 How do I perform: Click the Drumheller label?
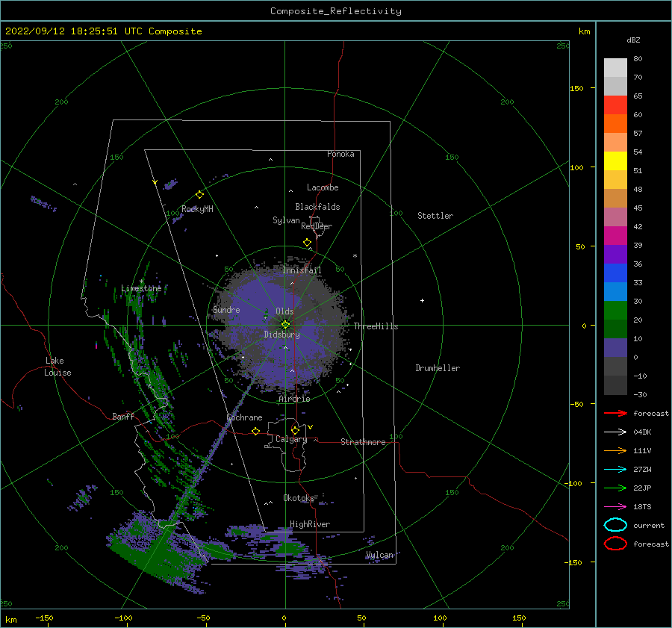click(x=438, y=368)
